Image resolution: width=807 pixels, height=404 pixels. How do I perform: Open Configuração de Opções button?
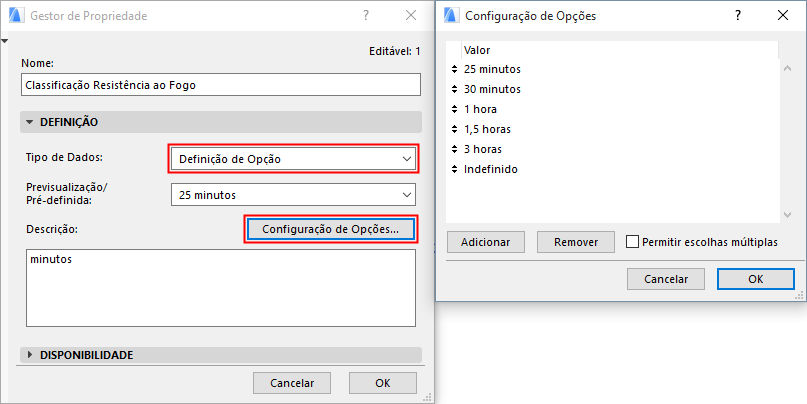[331, 229]
